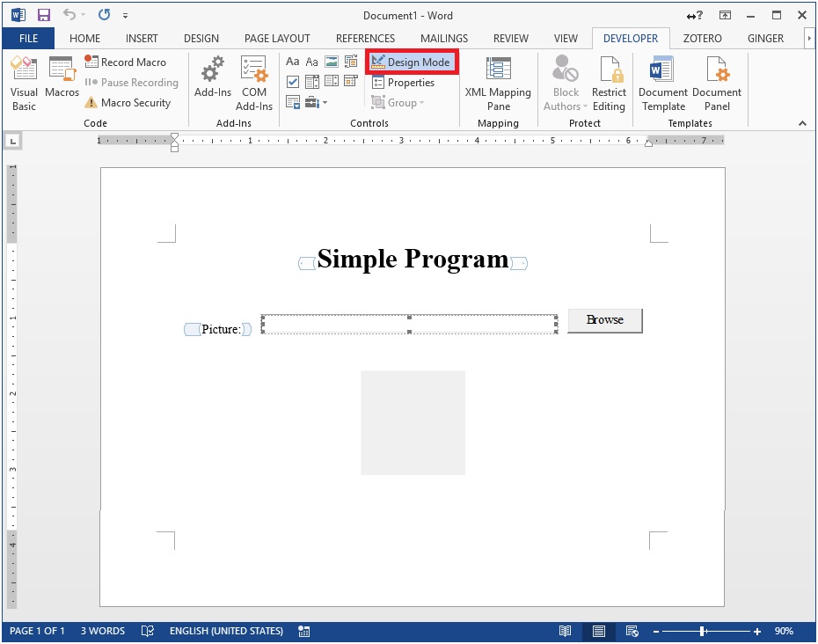Open the XML Mapping Pane
Screen dimensions: 818x644
[x=498, y=84]
